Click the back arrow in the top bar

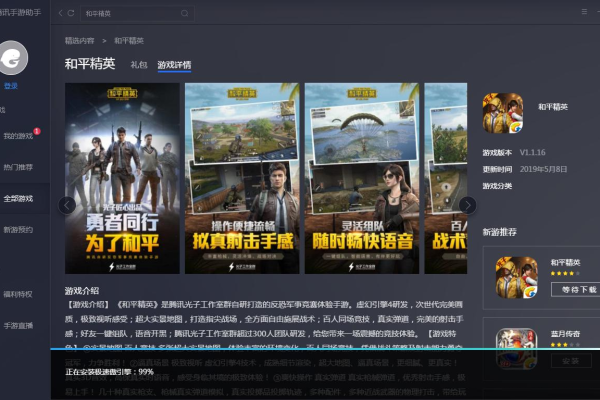coord(60,13)
